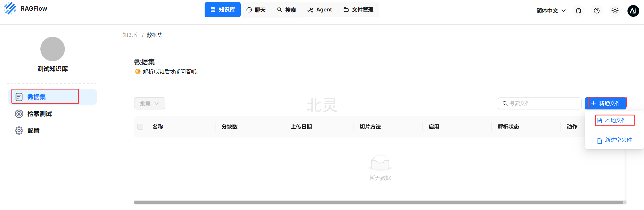Viewport: 644px width, 210px height.
Task: Expand the 简体中文 language dropdown
Action: click(x=551, y=11)
